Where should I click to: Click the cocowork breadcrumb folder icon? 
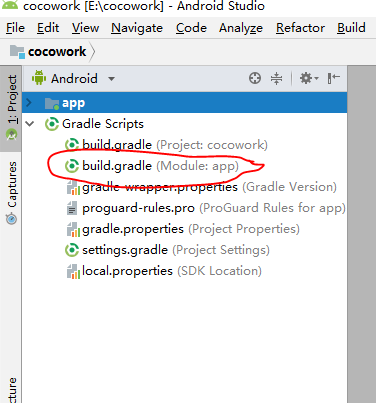17,52
